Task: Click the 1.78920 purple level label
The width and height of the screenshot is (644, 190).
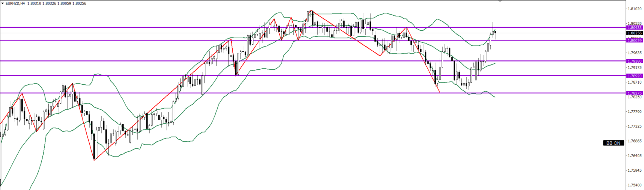Action: [x=634, y=76]
